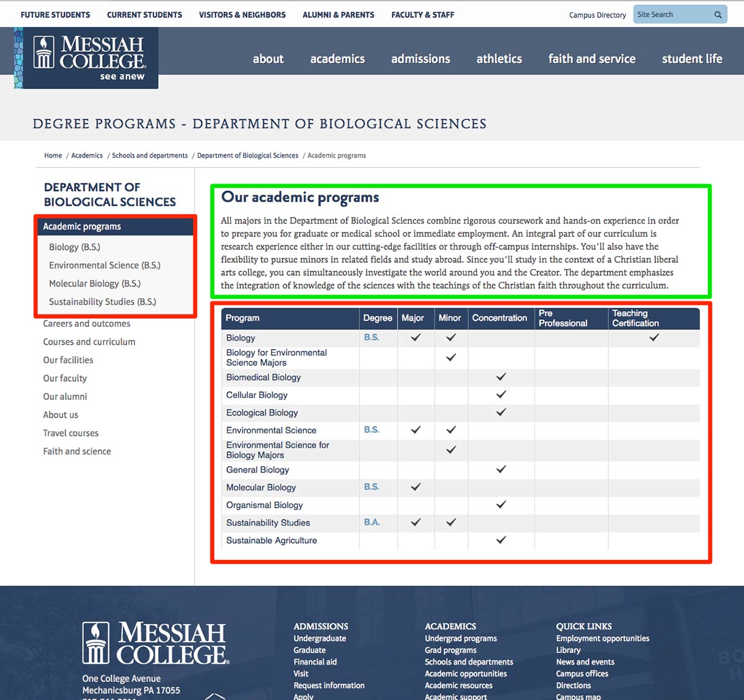This screenshot has height=700, width=744.
Task: Click Biology in the Program column
Action: [x=241, y=338]
